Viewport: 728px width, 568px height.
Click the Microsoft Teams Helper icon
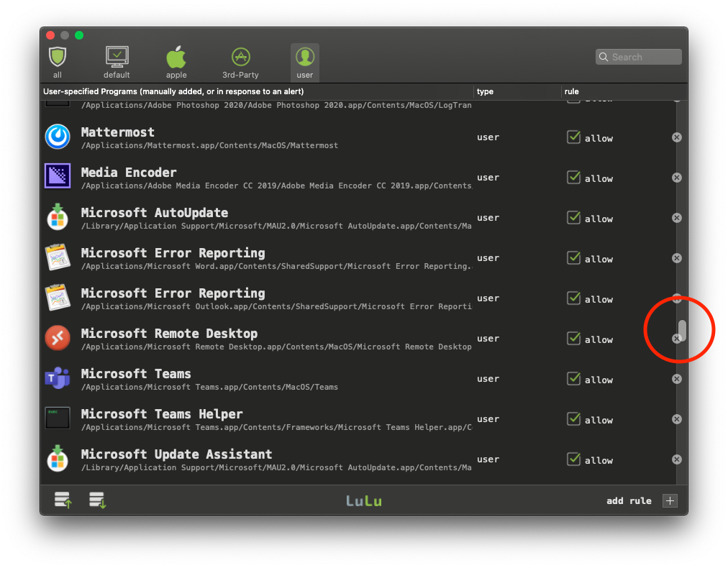(x=58, y=418)
